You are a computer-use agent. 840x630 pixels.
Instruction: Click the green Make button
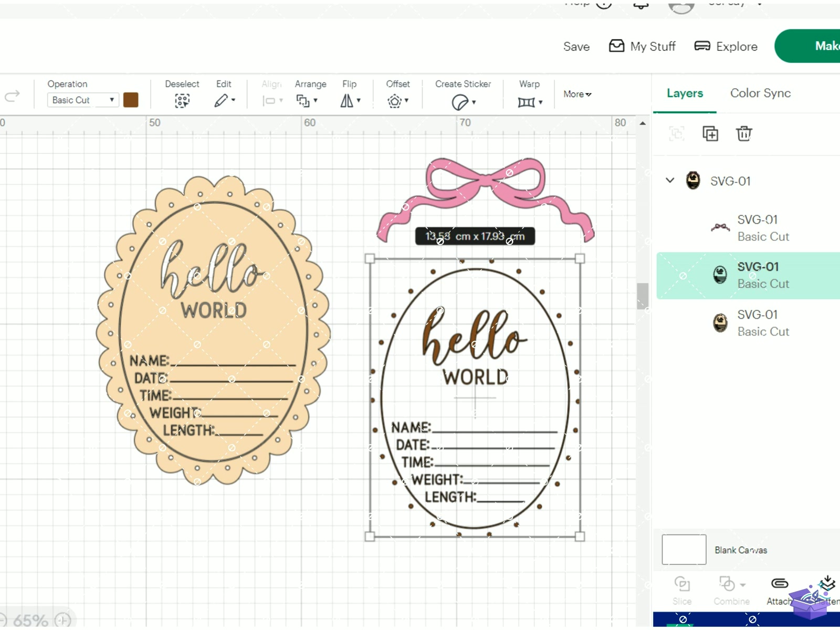point(808,46)
